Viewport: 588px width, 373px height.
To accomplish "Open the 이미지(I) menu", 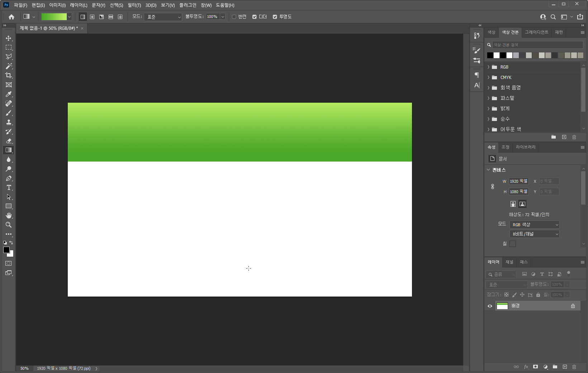I will (57, 5).
